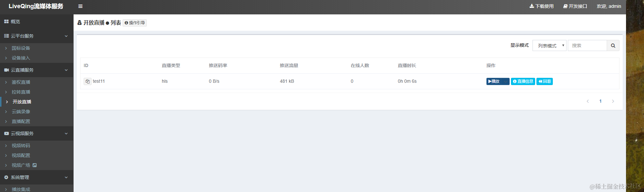Screen dimensions: 644x192
Task: Open the 欢迎, admin user menu
Action: 609,6
